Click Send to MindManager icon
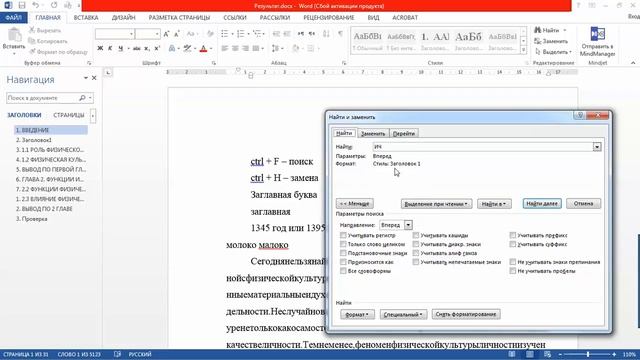Image resolution: width=640 pixels, height=360 pixels. click(x=598, y=34)
